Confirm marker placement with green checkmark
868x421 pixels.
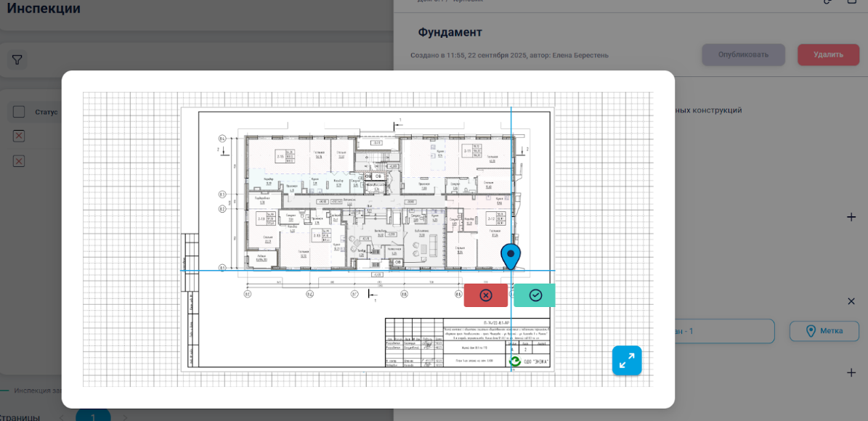click(535, 295)
